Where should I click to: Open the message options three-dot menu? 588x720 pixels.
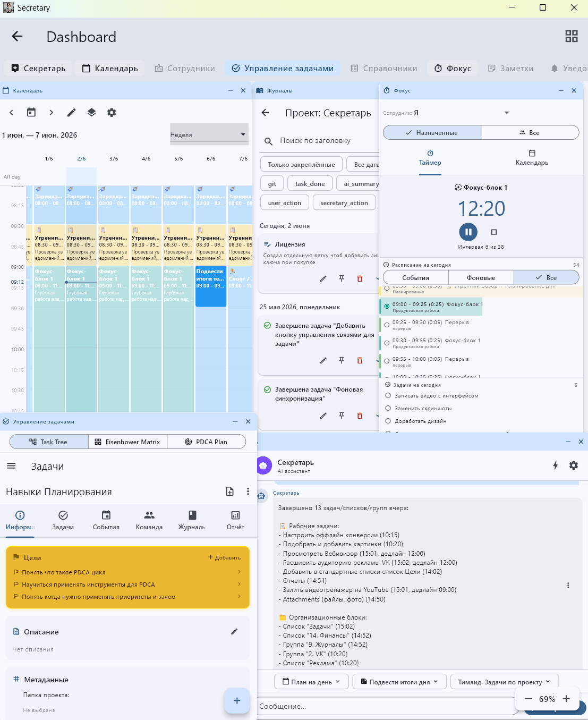pos(568,585)
